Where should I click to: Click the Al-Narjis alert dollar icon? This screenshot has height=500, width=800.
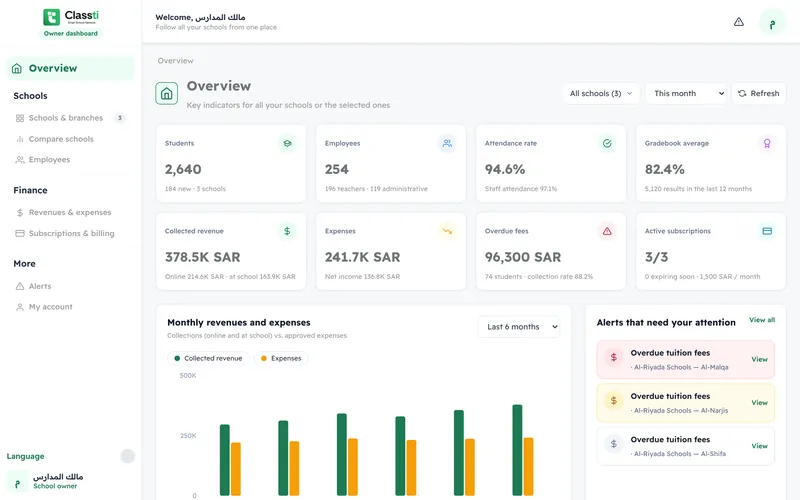click(x=614, y=401)
